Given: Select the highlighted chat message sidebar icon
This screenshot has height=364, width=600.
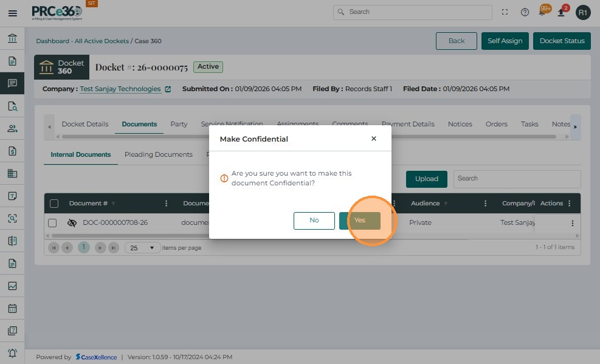Looking at the screenshot, I should pos(12,83).
